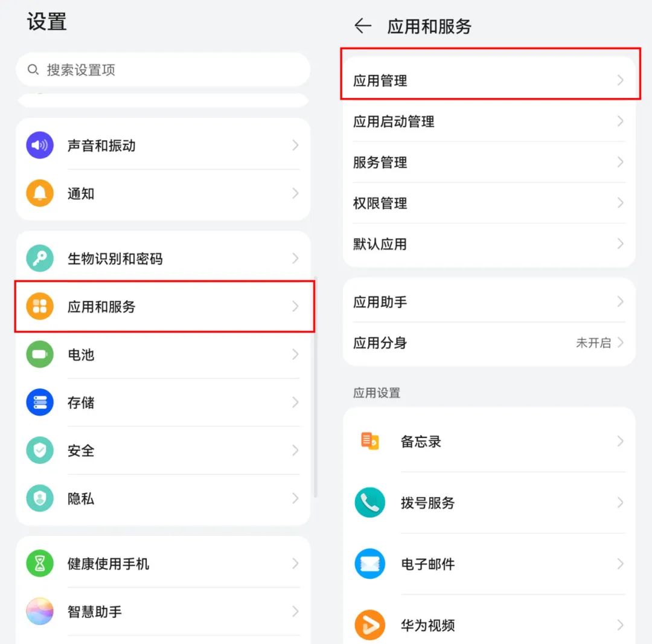The height and width of the screenshot is (644, 652).
Task: Select 应用和服务 in the settings list
Action: 165,307
